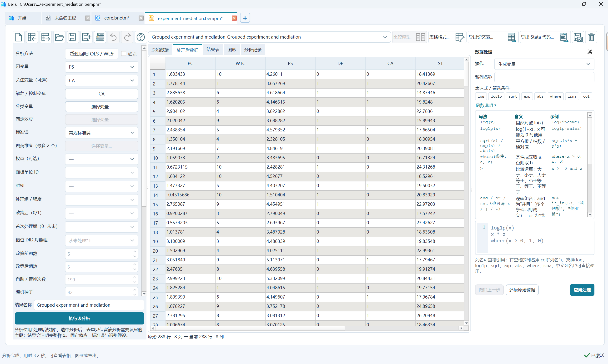Save project with the floppy disk icon
608x364 pixels.
point(72,37)
